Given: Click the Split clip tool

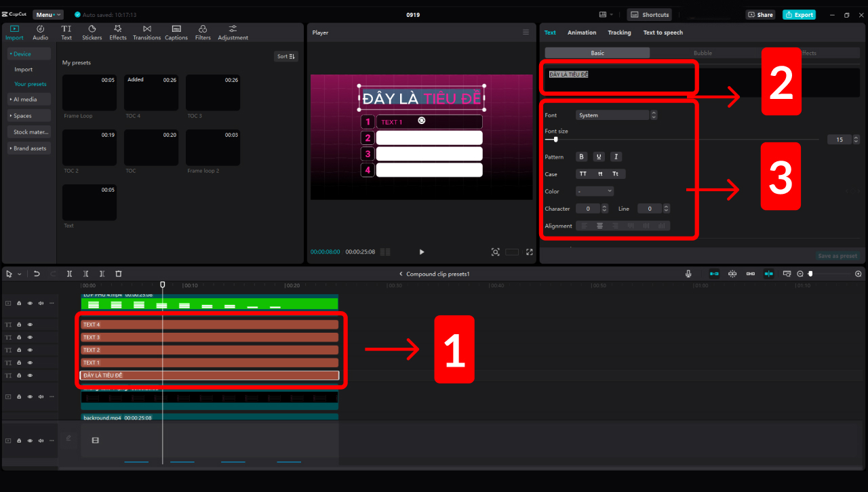Looking at the screenshot, I should tap(69, 274).
